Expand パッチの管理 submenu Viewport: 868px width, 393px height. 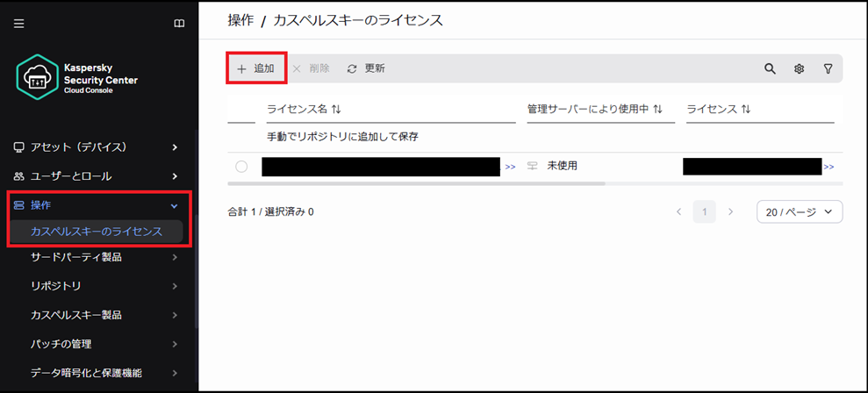pyautogui.click(x=175, y=344)
